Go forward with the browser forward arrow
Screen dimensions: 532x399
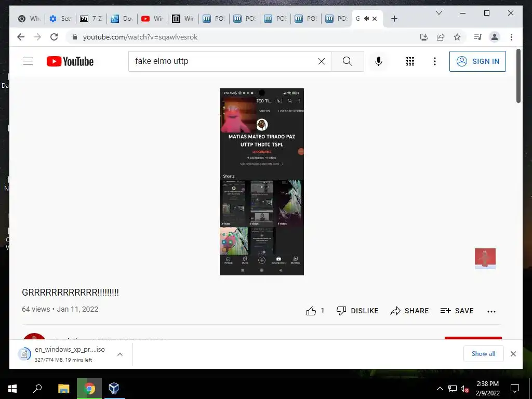point(37,37)
